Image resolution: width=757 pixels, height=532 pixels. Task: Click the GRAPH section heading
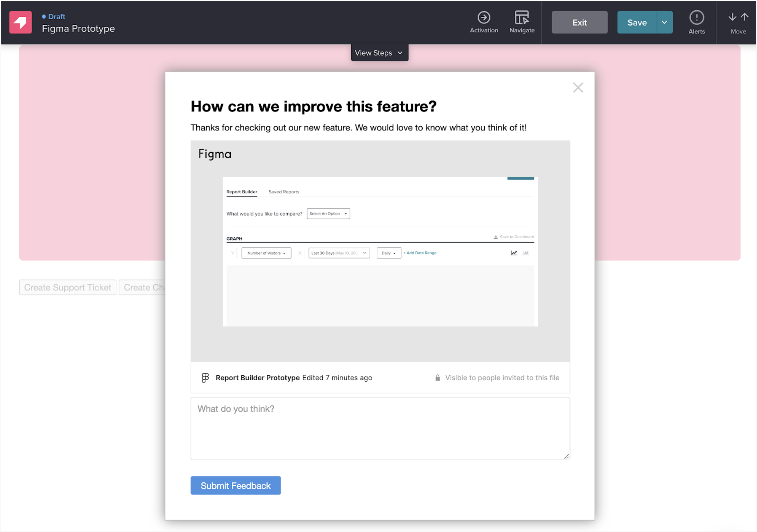pos(234,239)
